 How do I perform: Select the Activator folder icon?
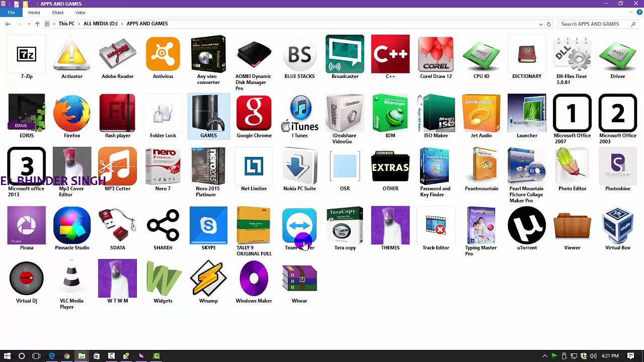(x=72, y=54)
